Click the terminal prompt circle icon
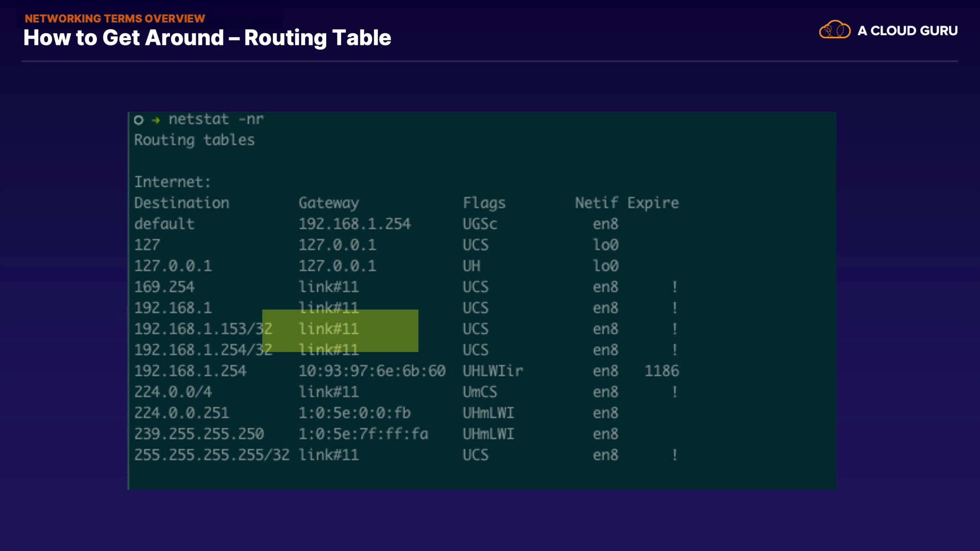 [x=138, y=120]
